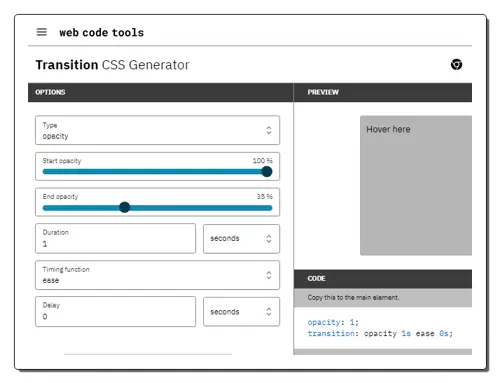Click the Hover here preview box
This screenshot has height=383, width=500.
(416, 186)
